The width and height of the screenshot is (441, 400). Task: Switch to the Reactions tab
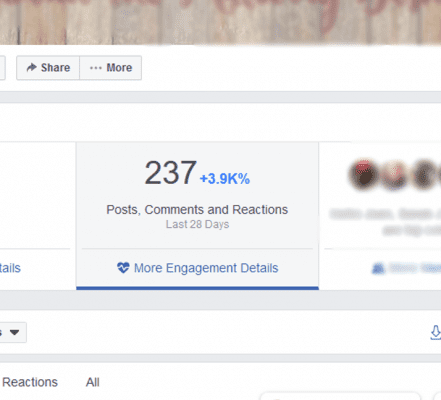coord(30,382)
